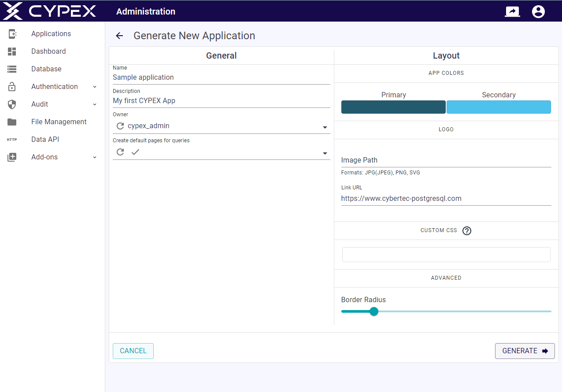Toggle the default pages checkmark value
562x392 pixels.
(x=135, y=152)
